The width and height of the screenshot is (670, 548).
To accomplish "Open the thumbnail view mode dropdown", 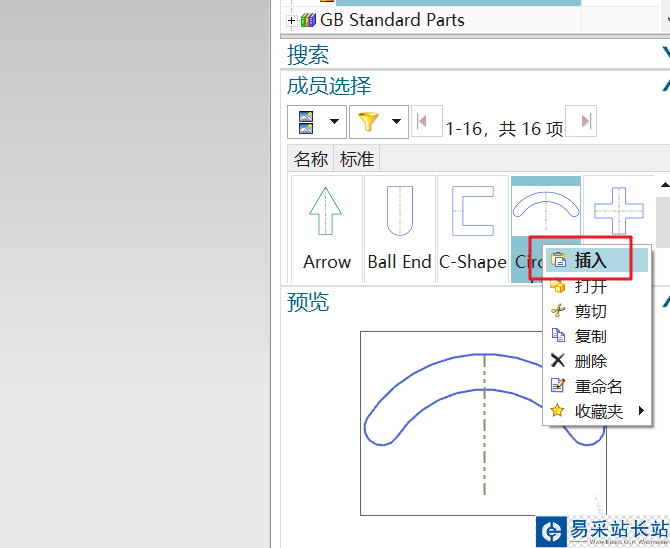I will pos(335,121).
